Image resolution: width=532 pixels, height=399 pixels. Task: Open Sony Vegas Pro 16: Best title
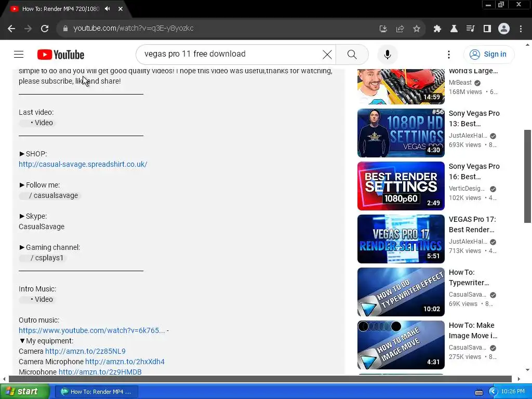pos(474,171)
